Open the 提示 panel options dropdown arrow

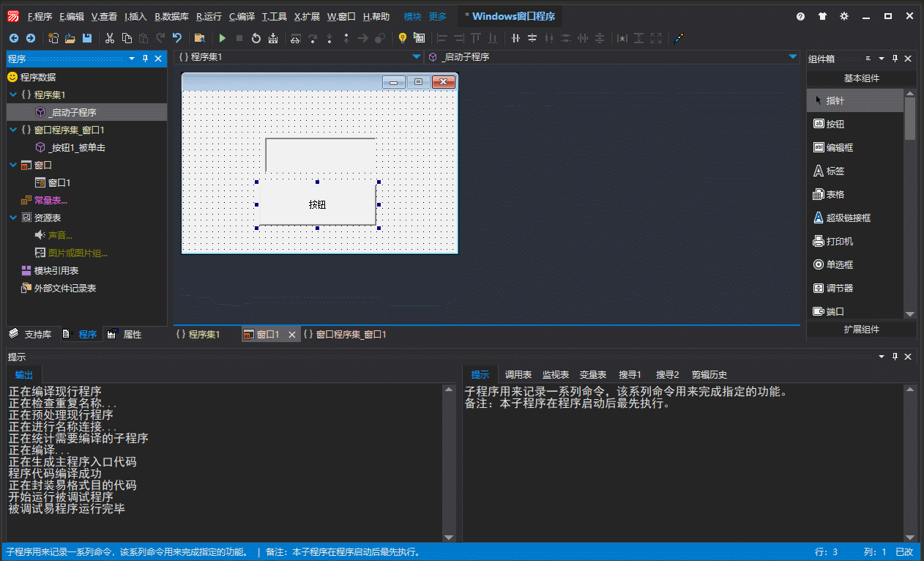click(x=882, y=357)
